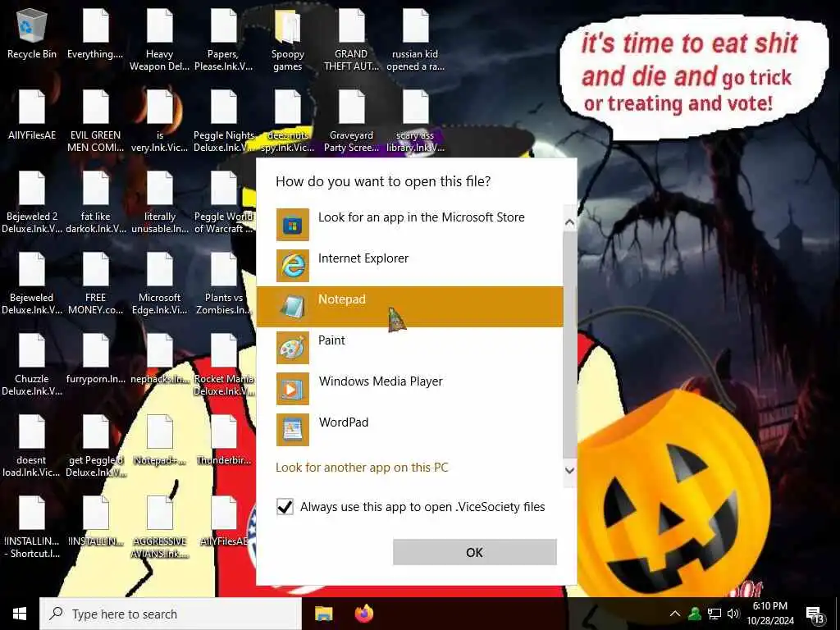Select the GRAND THEFT AUTO desktop file
Screen dimensions: 840x630
pyautogui.click(x=351, y=40)
